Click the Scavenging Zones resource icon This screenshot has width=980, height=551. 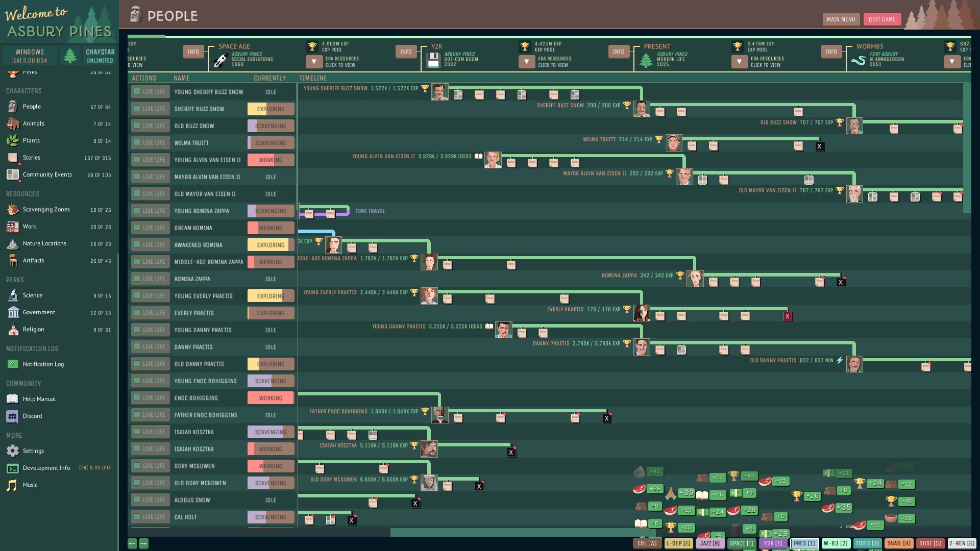coord(12,209)
